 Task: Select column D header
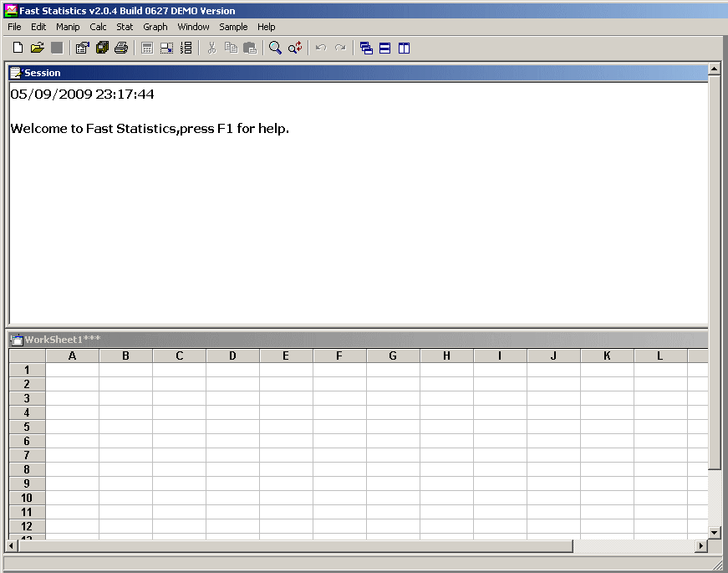point(232,356)
